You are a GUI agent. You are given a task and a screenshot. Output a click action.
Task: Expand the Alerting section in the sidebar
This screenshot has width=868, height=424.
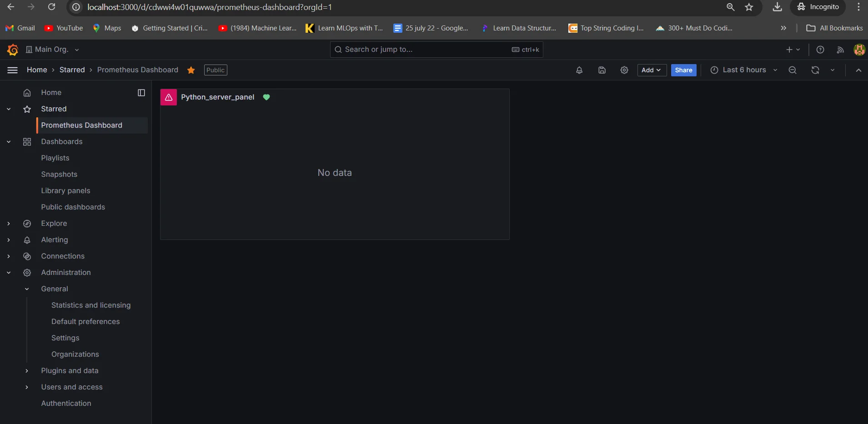tap(8, 240)
